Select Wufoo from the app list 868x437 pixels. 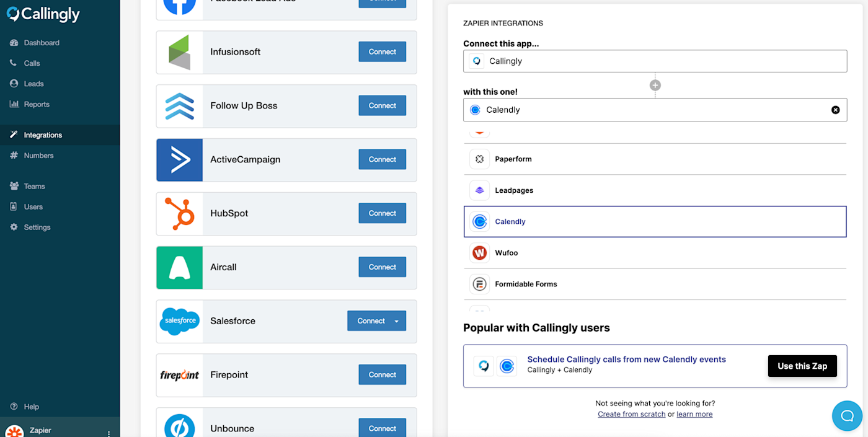(x=506, y=253)
